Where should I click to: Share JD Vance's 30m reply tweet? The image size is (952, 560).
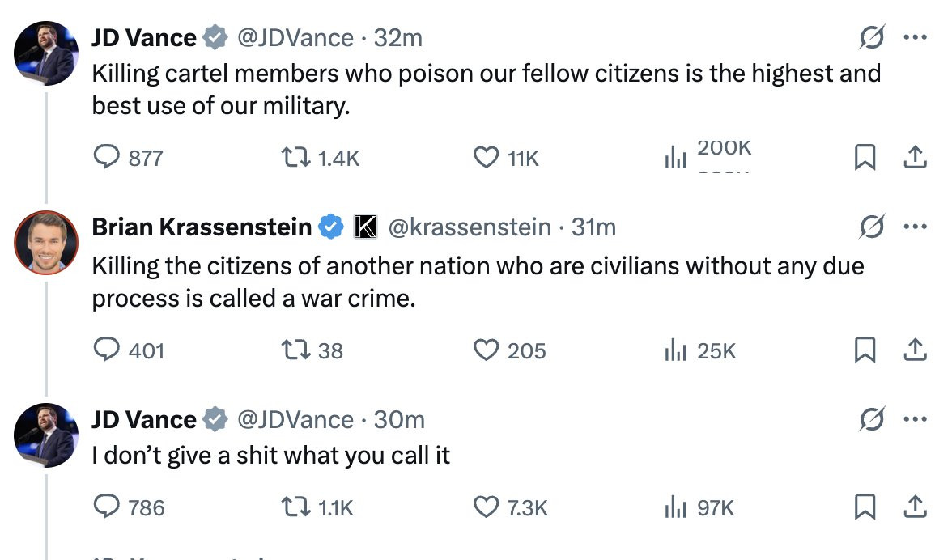tap(915, 507)
